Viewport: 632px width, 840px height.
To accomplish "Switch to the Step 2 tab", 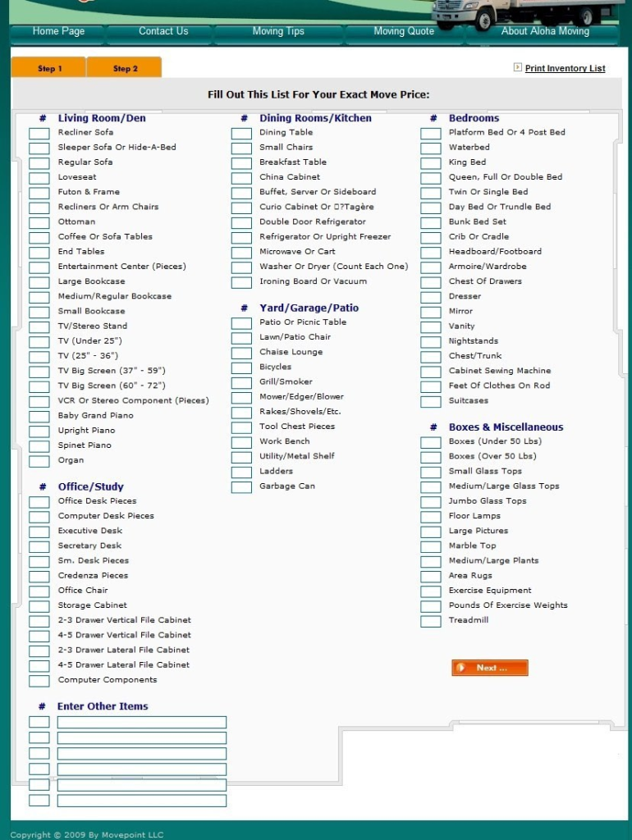I will pos(125,68).
